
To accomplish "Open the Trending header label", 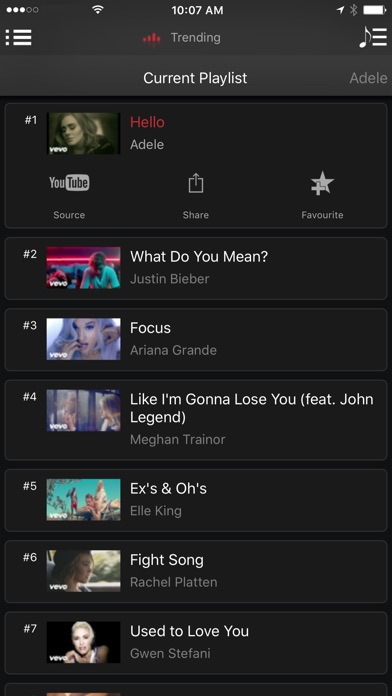I will click(x=196, y=38).
